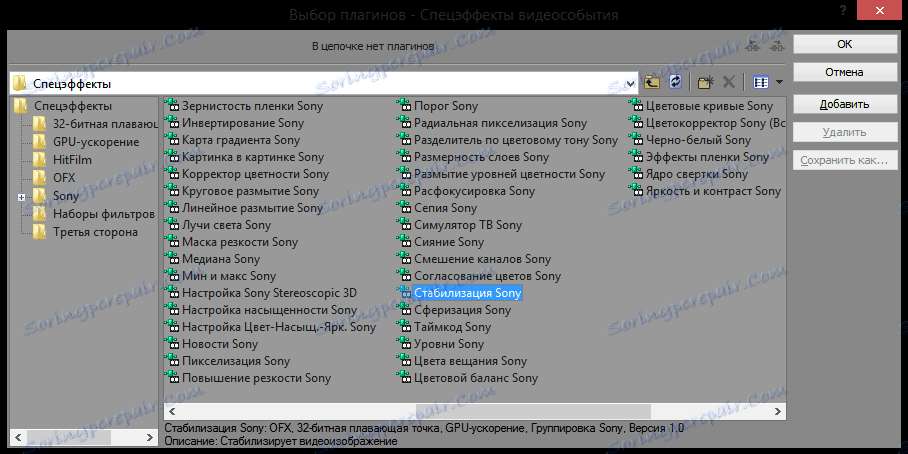Create a new folder with toolbar icon
Screen dimensions: 908x454
(705, 82)
